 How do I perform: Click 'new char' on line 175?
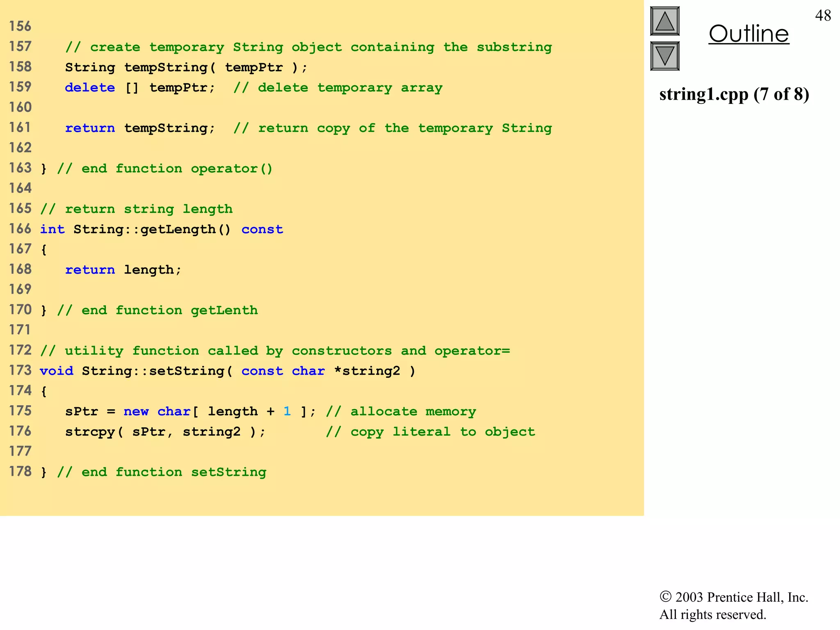[x=157, y=411]
